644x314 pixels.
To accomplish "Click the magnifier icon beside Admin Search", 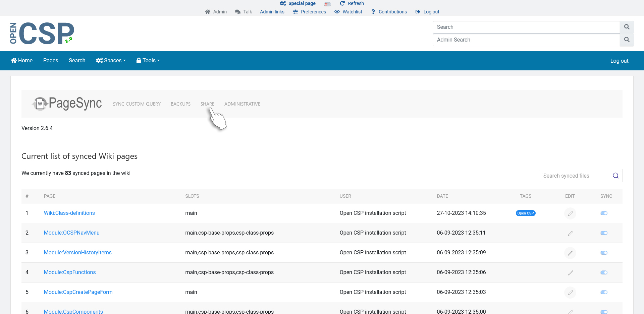I will [x=627, y=40].
